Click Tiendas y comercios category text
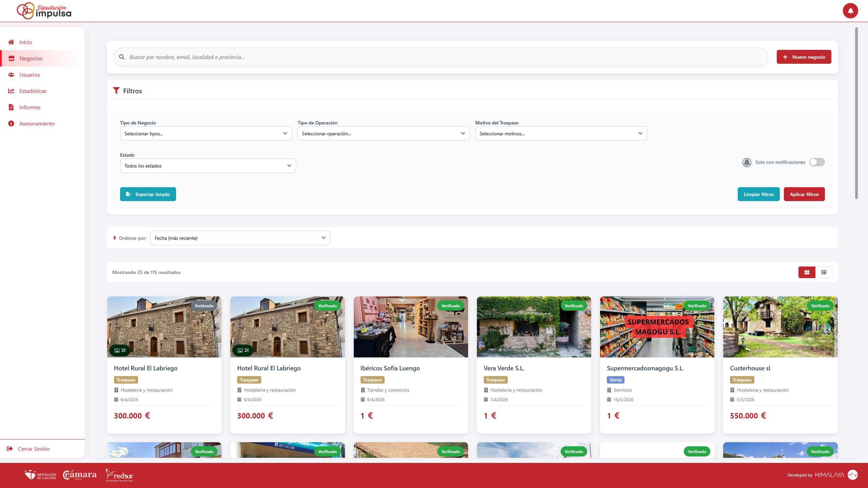 388,390
